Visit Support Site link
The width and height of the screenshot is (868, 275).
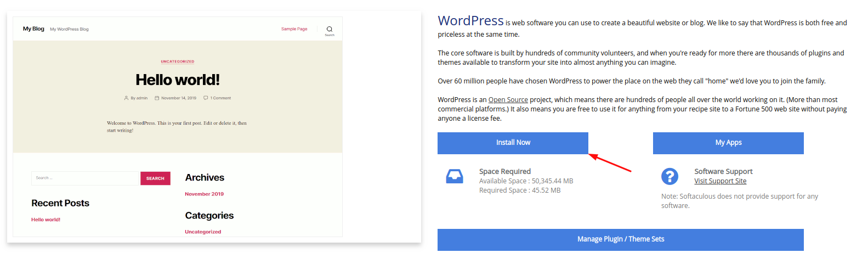coord(720,181)
